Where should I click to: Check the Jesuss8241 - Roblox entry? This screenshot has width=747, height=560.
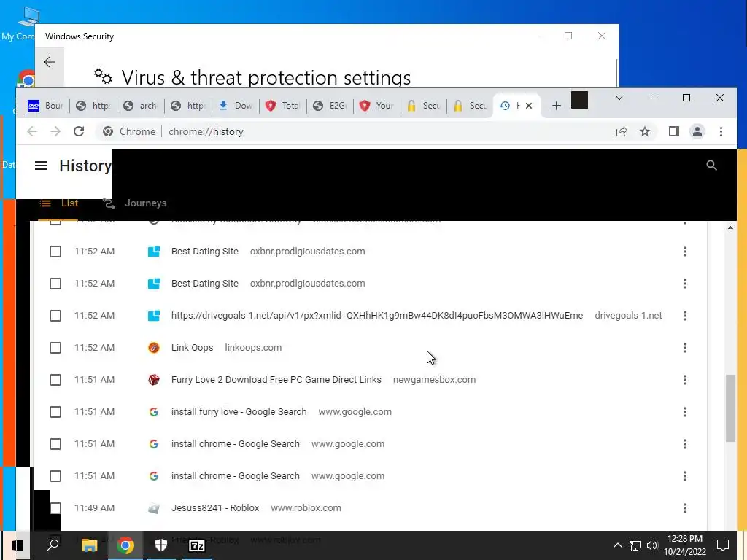[x=55, y=508]
